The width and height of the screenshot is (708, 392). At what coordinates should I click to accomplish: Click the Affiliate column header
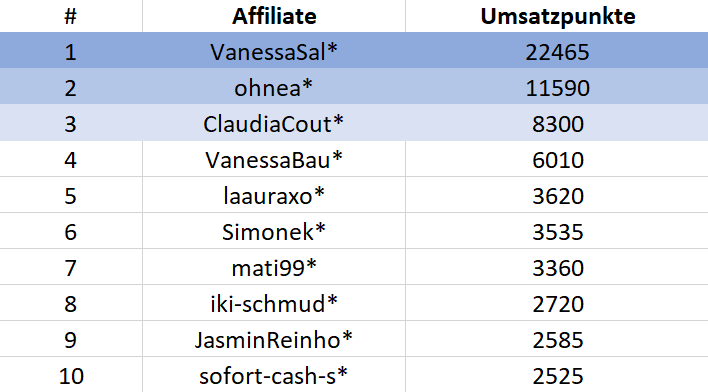point(274,16)
